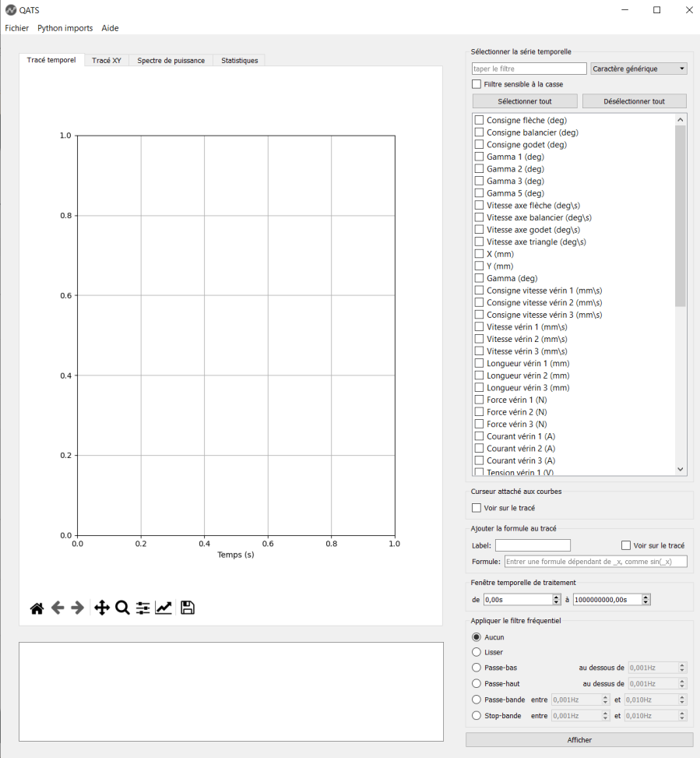Click the Formule input field

pyautogui.click(x=596, y=561)
